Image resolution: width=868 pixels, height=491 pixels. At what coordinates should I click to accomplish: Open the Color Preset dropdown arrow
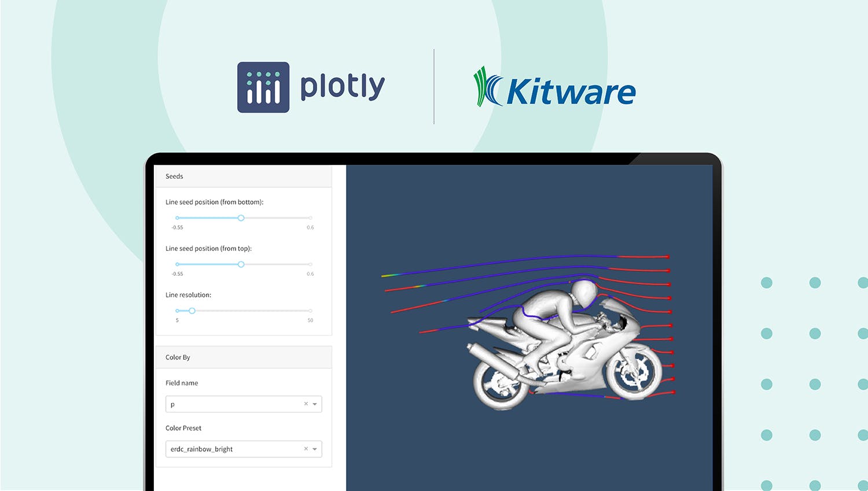coord(315,449)
